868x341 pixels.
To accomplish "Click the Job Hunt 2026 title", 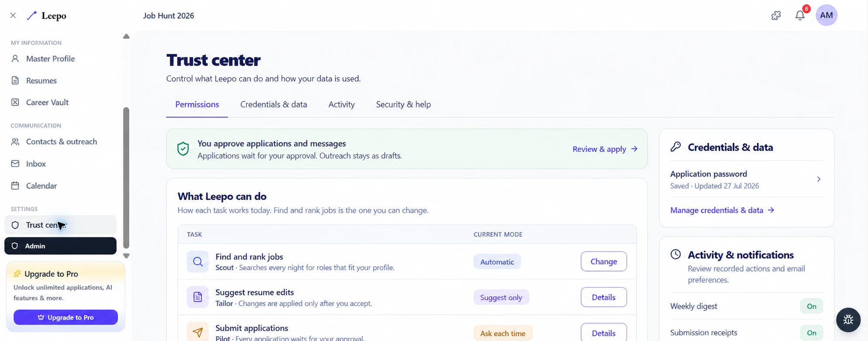I will 169,16.
